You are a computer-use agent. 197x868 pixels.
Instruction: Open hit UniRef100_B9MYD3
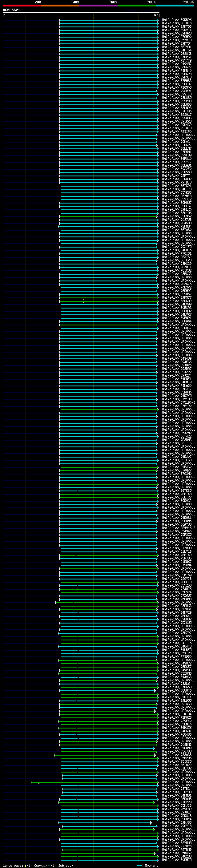pos(177,26)
